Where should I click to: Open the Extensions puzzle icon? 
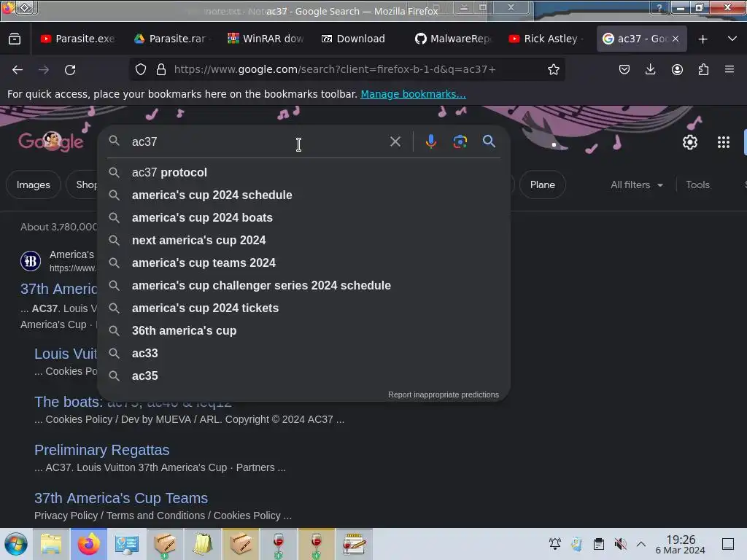click(x=703, y=69)
